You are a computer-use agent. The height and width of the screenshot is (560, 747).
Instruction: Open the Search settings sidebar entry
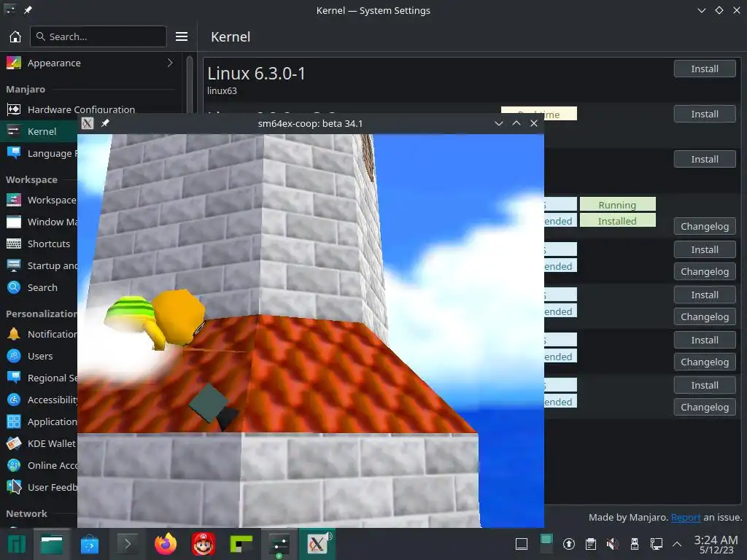tap(42, 287)
